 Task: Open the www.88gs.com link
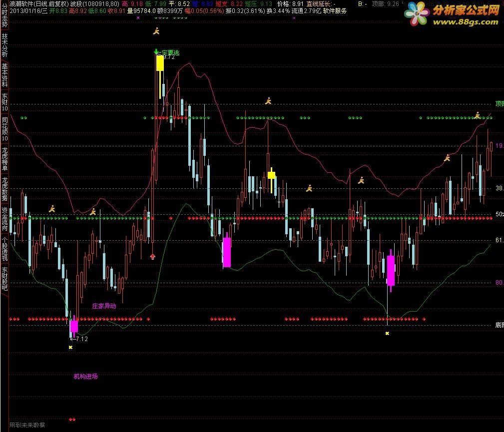466,22
